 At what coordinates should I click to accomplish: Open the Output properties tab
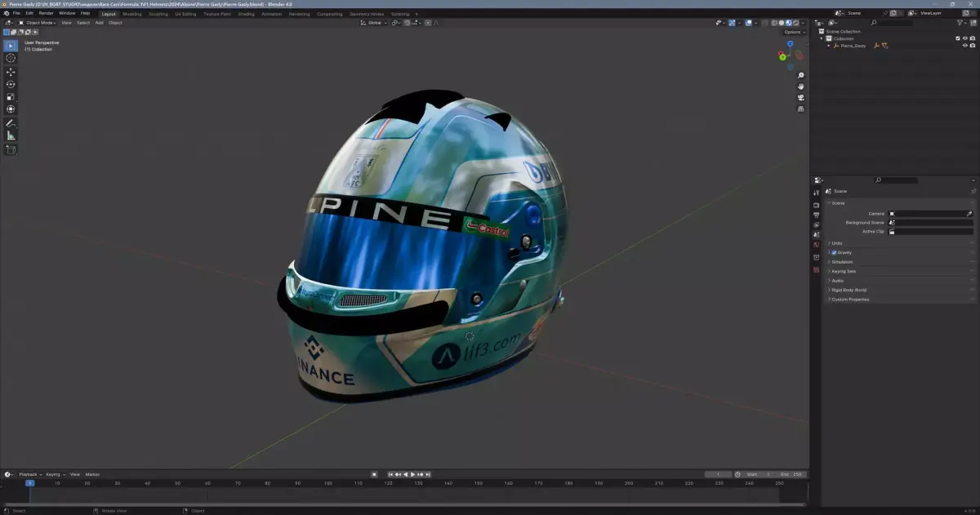(816, 215)
